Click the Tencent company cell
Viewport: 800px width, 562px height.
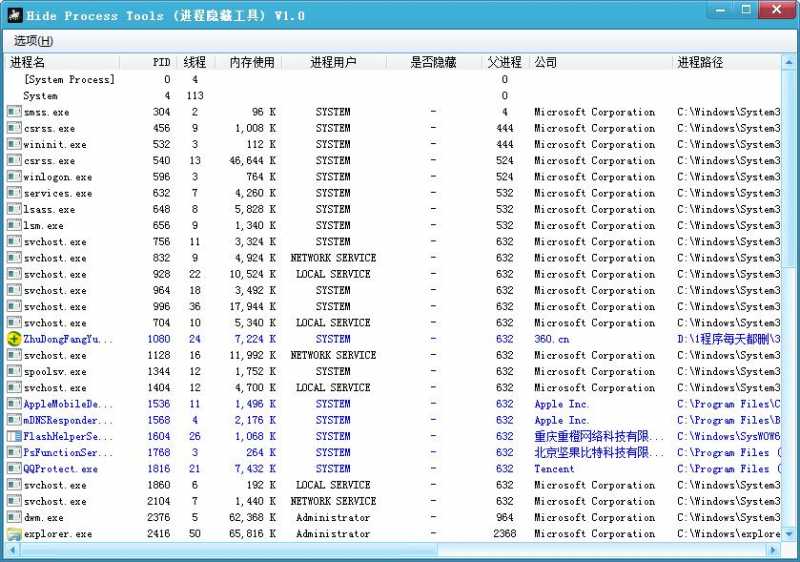(x=554, y=469)
